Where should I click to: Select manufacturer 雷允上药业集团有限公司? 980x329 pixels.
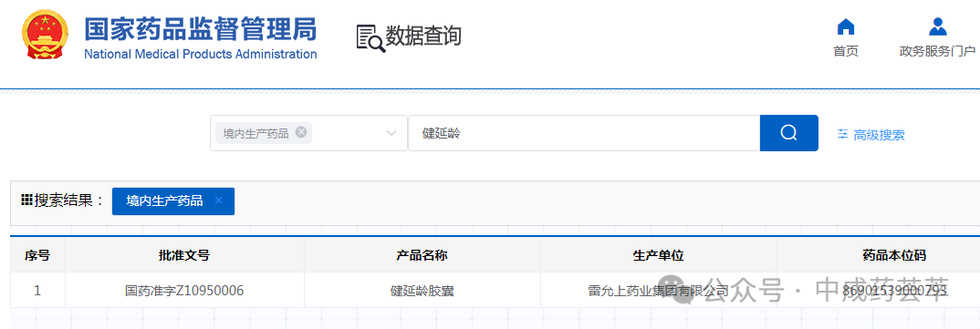[x=658, y=291]
